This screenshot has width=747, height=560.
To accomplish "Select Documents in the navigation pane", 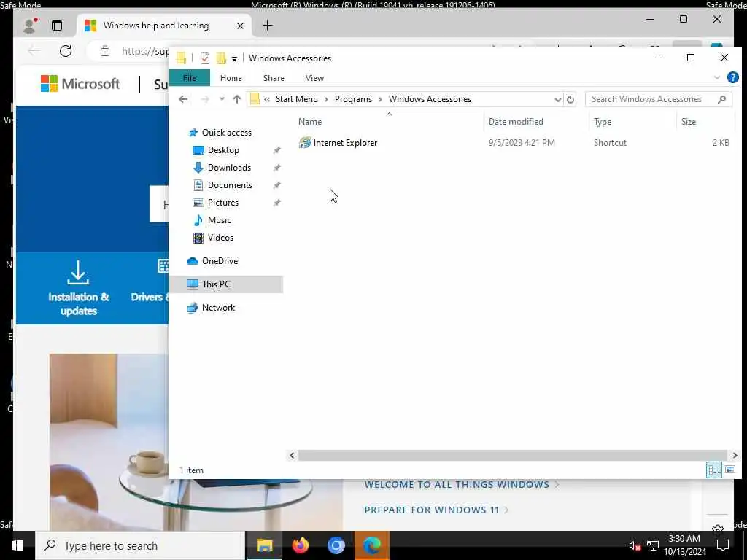I will tap(222, 185).
